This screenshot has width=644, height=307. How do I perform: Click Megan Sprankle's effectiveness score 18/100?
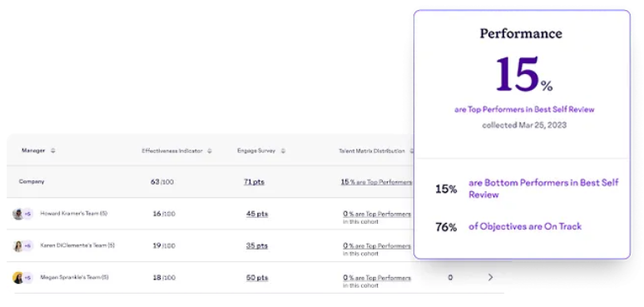pyautogui.click(x=164, y=278)
